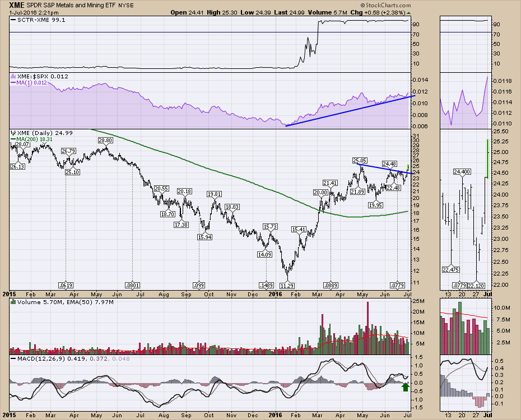Click the 15.94 low price label
Viewport: 521px width, 420px height.
[204, 237]
